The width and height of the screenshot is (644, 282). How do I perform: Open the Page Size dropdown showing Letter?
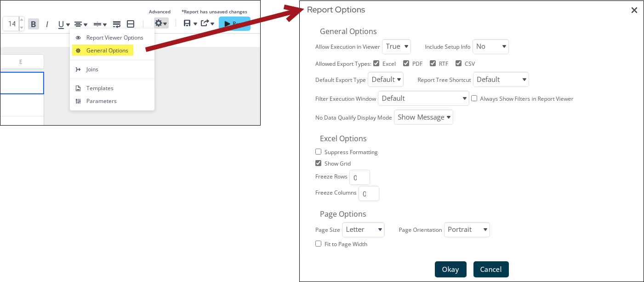[x=363, y=230]
